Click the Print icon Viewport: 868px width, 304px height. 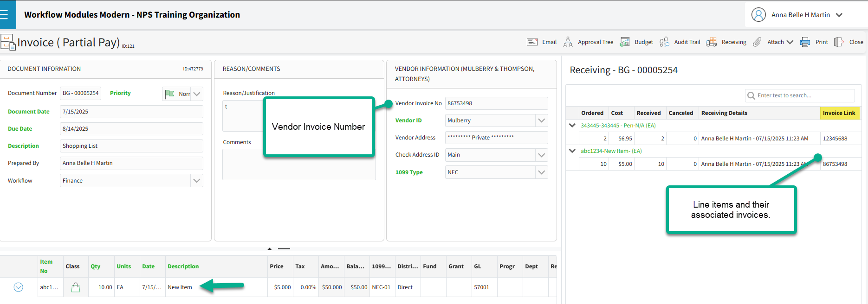click(x=805, y=42)
